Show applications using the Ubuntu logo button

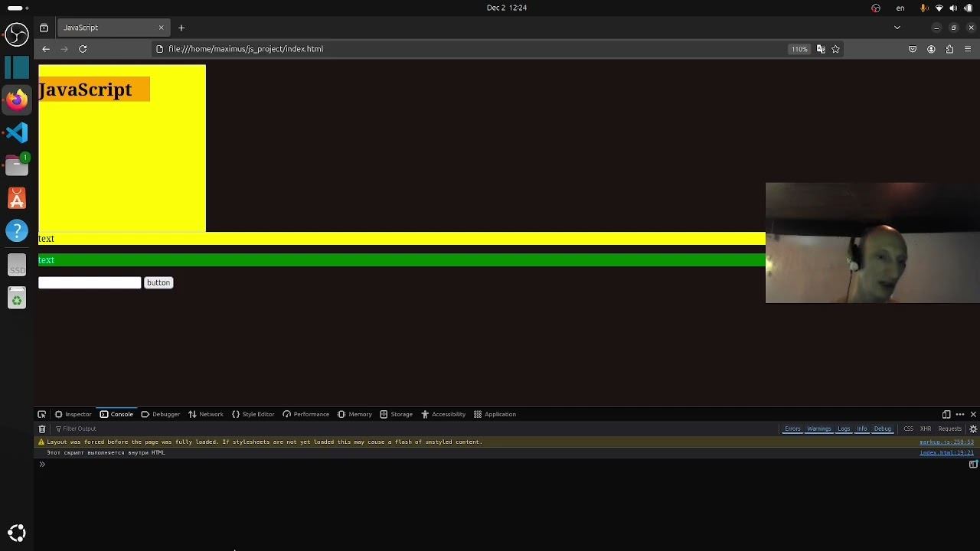pyautogui.click(x=17, y=533)
